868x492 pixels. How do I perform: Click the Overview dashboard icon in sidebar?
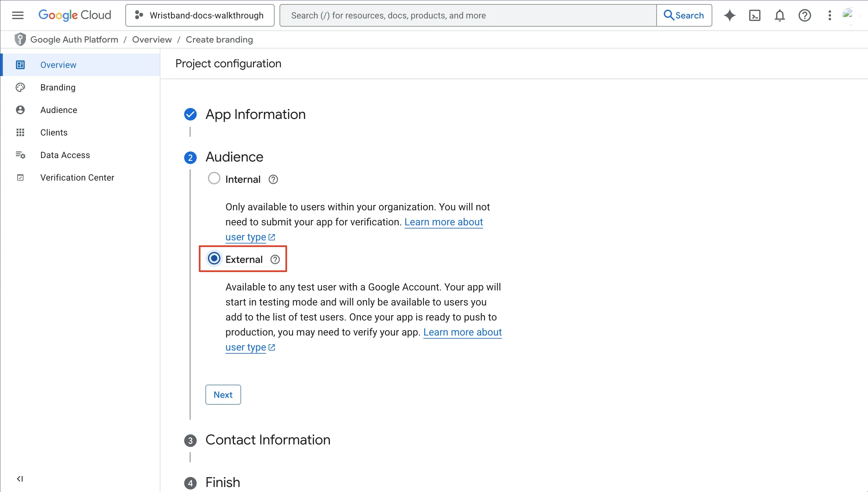20,64
